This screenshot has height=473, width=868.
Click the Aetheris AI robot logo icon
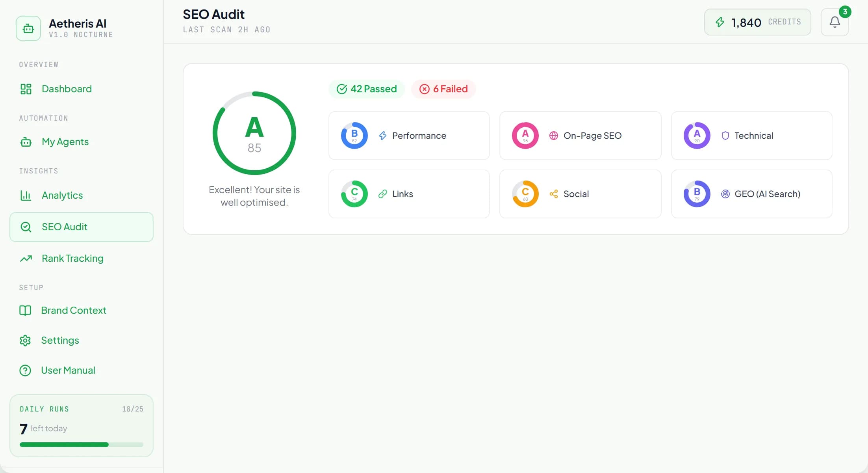coord(28,28)
